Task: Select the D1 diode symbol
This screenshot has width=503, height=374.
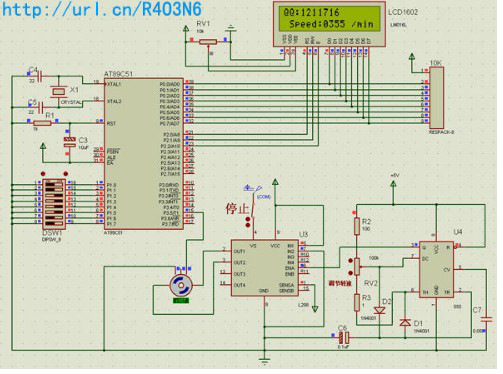Action: (x=405, y=322)
